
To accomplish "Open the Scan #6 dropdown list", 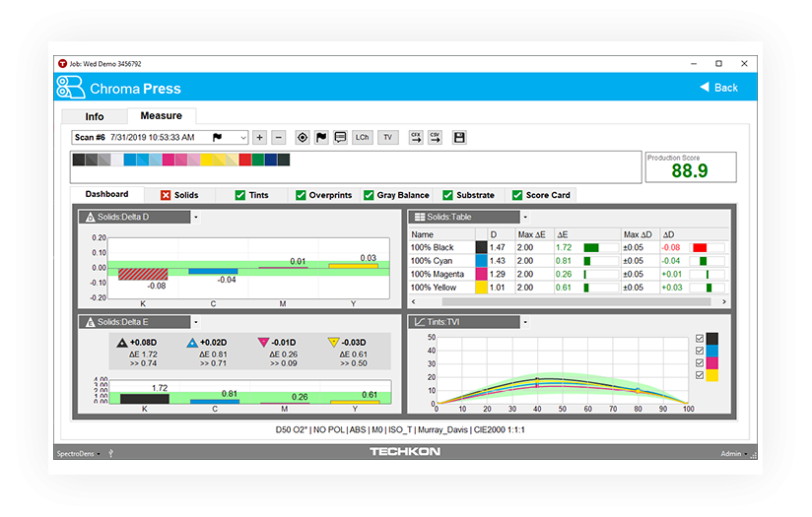I will pos(241,138).
